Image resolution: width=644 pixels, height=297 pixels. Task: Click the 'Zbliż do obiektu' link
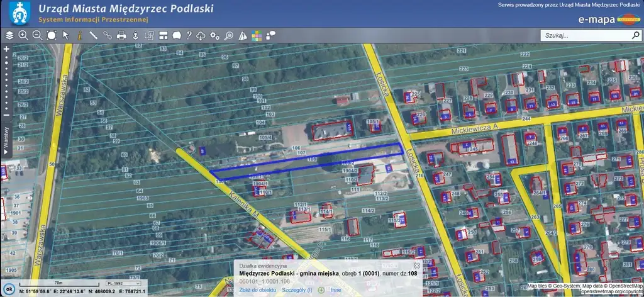point(258,289)
